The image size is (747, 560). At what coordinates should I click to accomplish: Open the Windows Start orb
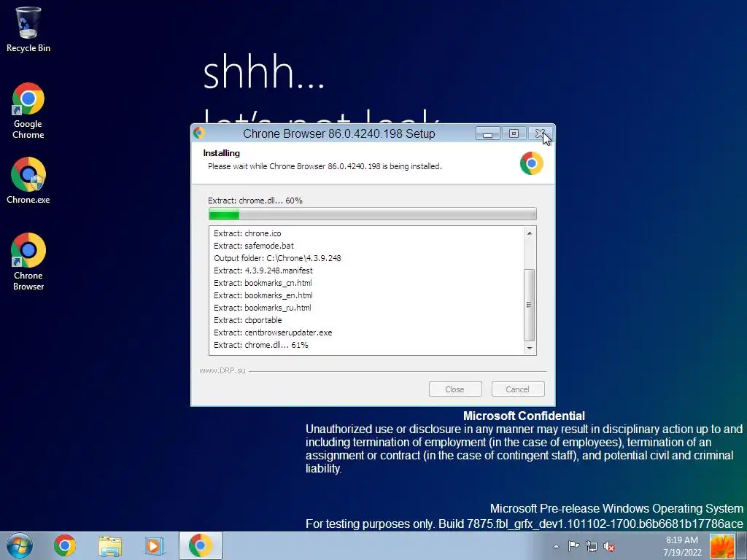click(x=20, y=545)
